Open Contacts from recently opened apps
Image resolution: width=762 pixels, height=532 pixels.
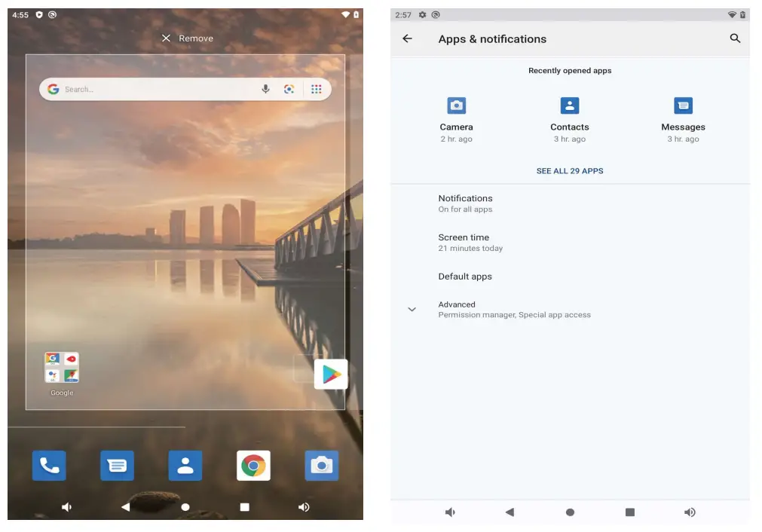point(570,120)
